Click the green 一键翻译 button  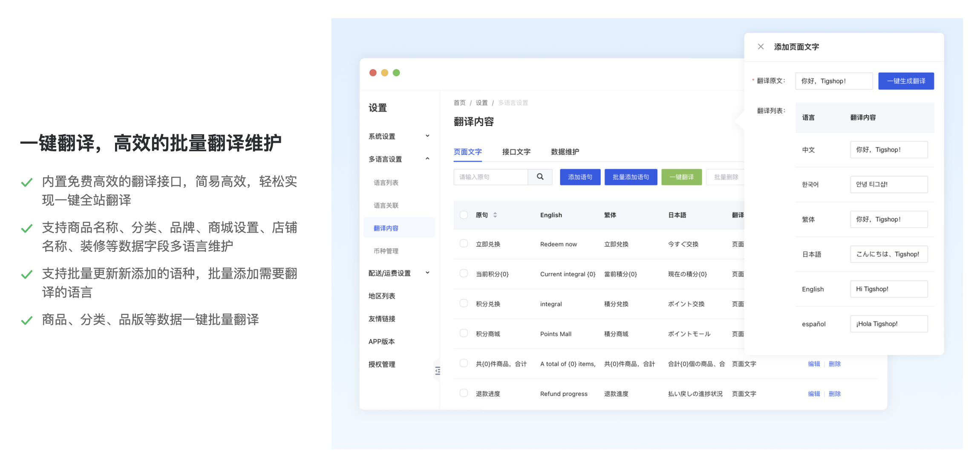point(681,177)
